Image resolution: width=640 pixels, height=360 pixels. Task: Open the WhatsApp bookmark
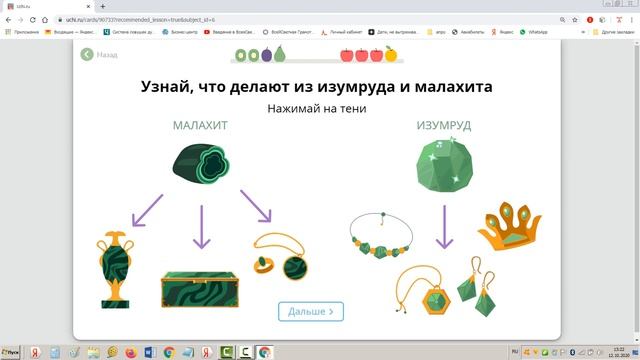534,32
